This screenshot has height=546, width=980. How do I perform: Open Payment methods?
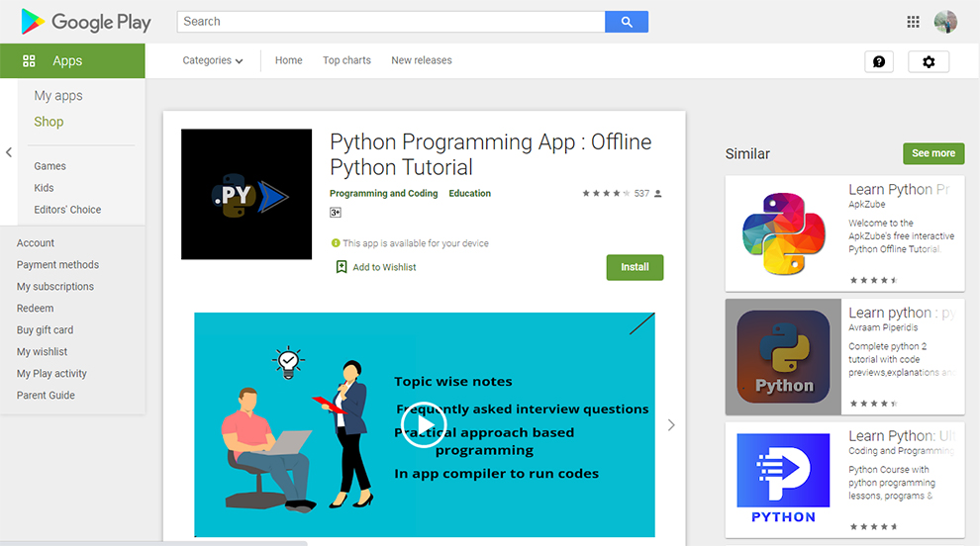57,265
